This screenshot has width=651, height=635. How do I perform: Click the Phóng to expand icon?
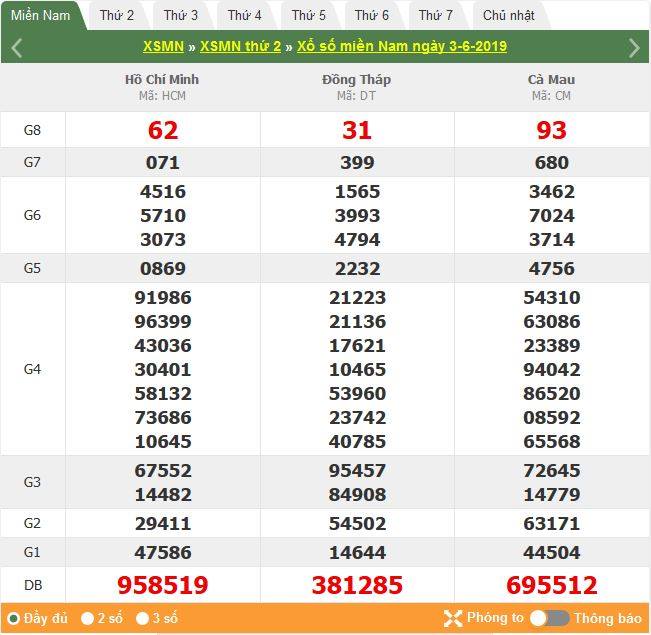(x=453, y=618)
